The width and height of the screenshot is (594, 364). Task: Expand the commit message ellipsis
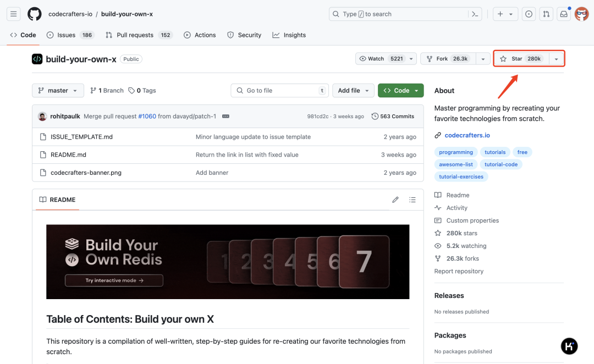[226, 116]
